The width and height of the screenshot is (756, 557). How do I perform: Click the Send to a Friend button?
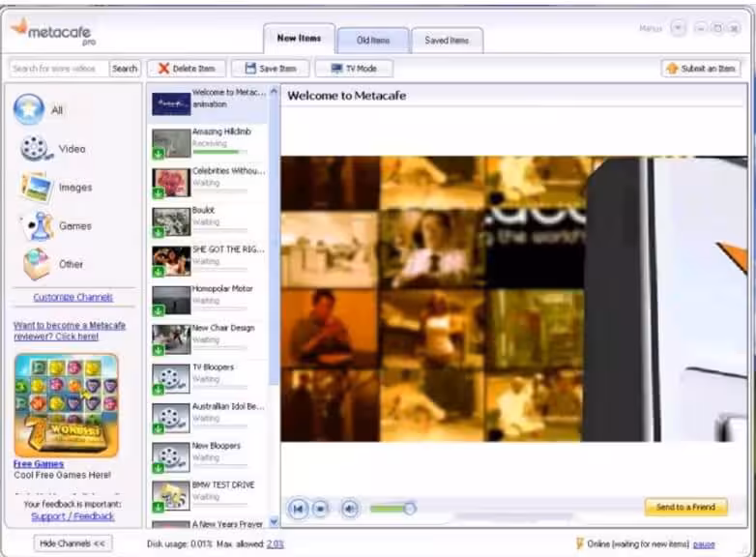coord(685,507)
